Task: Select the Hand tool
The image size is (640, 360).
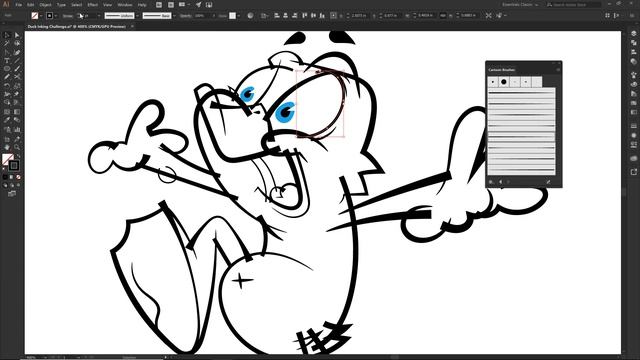Action: 7,147
